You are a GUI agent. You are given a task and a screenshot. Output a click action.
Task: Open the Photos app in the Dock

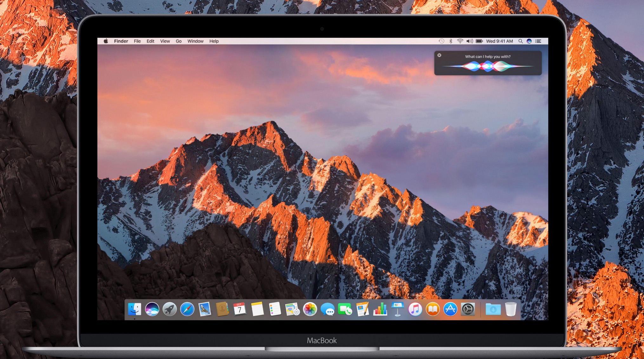point(310,309)
